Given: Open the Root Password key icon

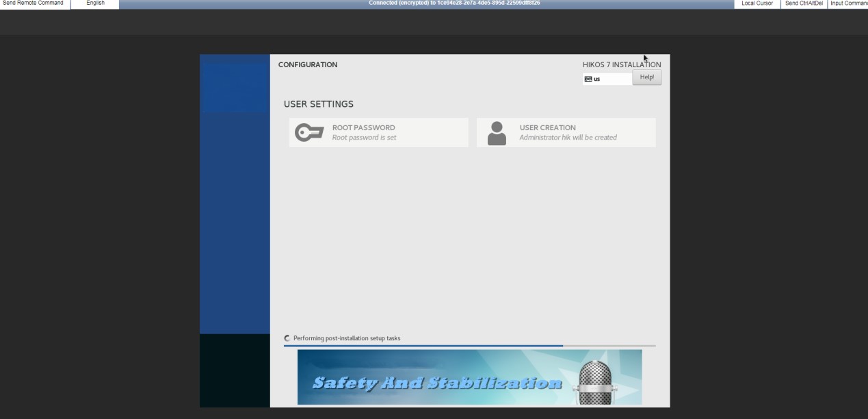Looking at the screenshot, I should [x=309, y=133].
